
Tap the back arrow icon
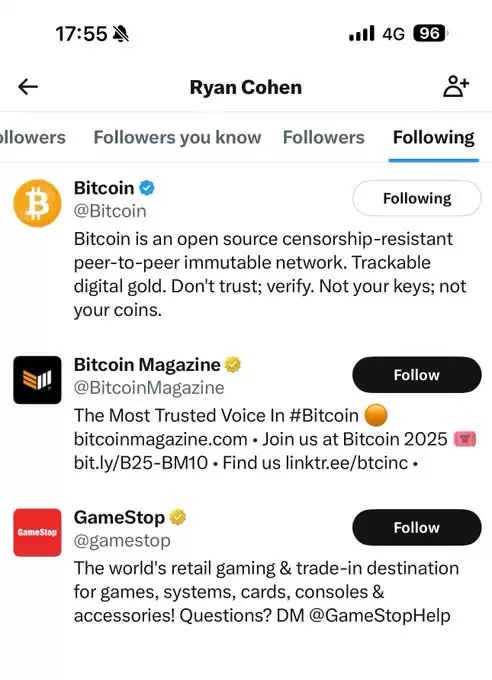click(28, 87)
